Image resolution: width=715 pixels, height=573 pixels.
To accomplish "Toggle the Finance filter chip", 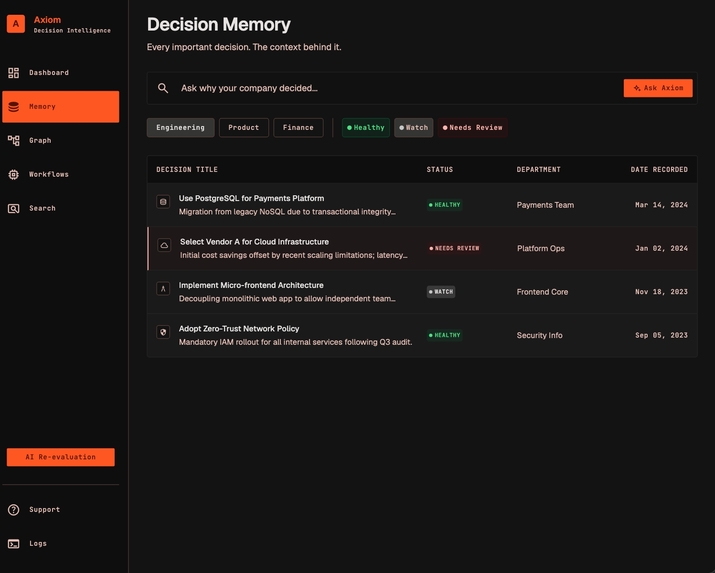I will [298, 128].
